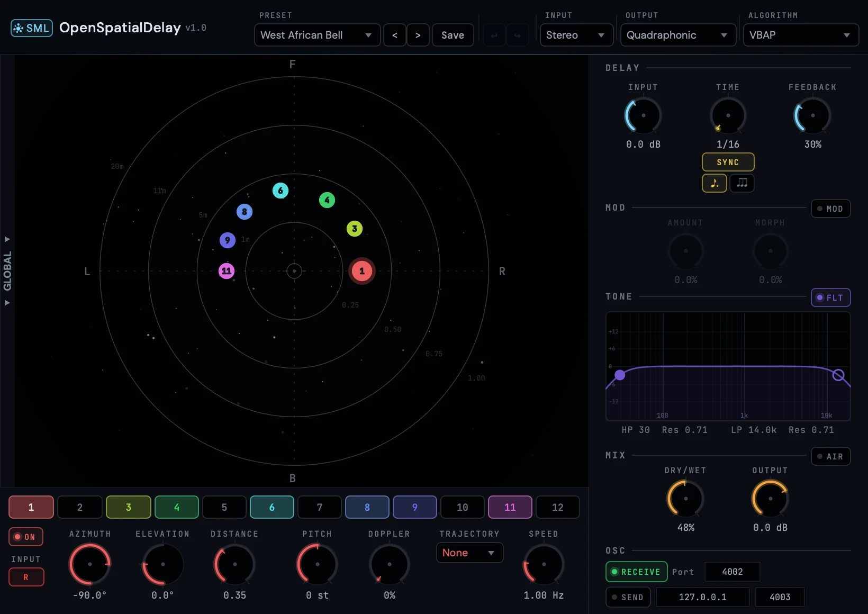The image size is (868, 614).
Task: Click the high-pass filter handle on tone graph
Action: [620, 375]
